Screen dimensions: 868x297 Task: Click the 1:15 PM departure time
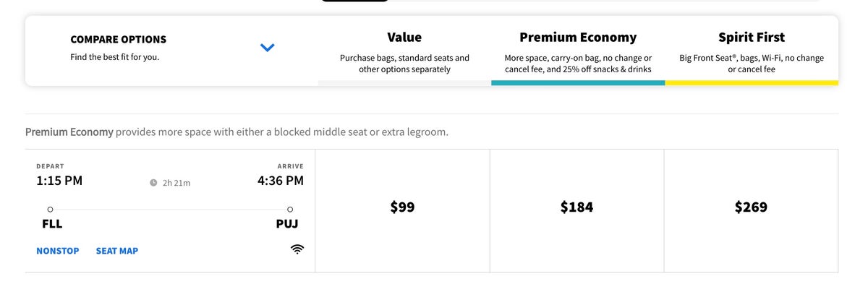click(59, 181)
